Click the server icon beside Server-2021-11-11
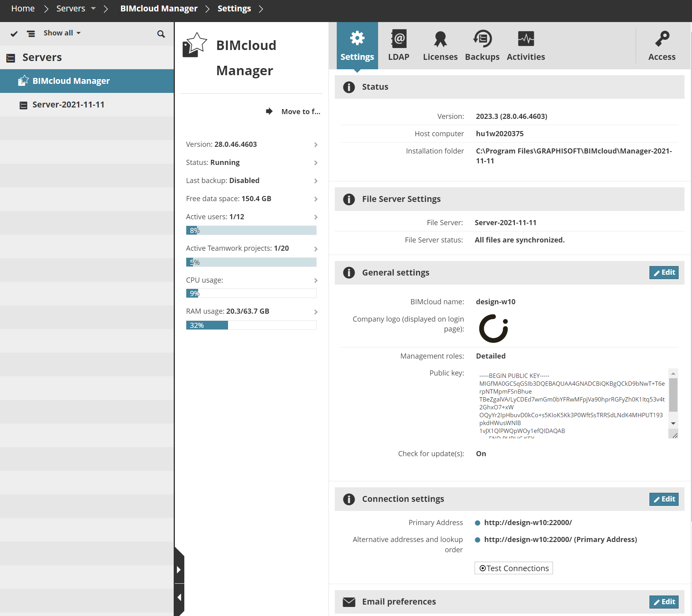The height and width of the screenshot is (616, 692). click(x=24, y=105)
